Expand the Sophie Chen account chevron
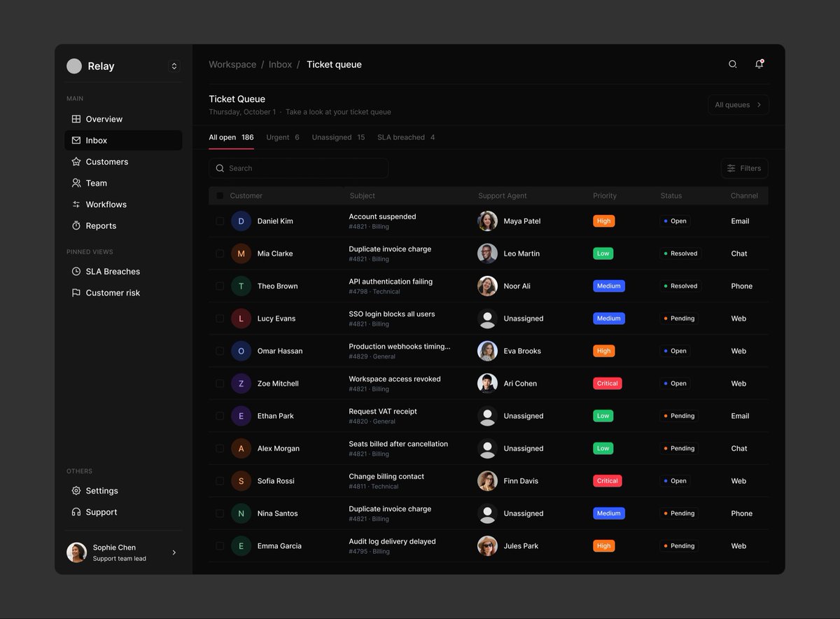 tap(174, 552)
